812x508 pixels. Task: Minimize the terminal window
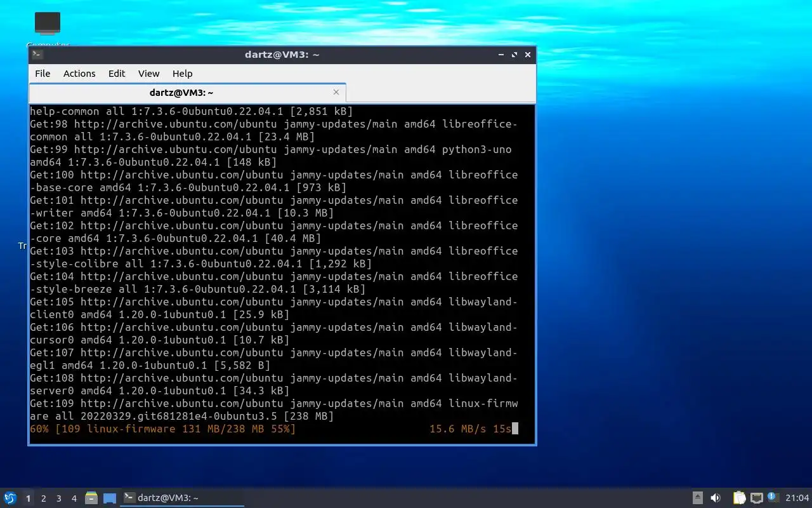pyautogui.click(x=501, y=55)
